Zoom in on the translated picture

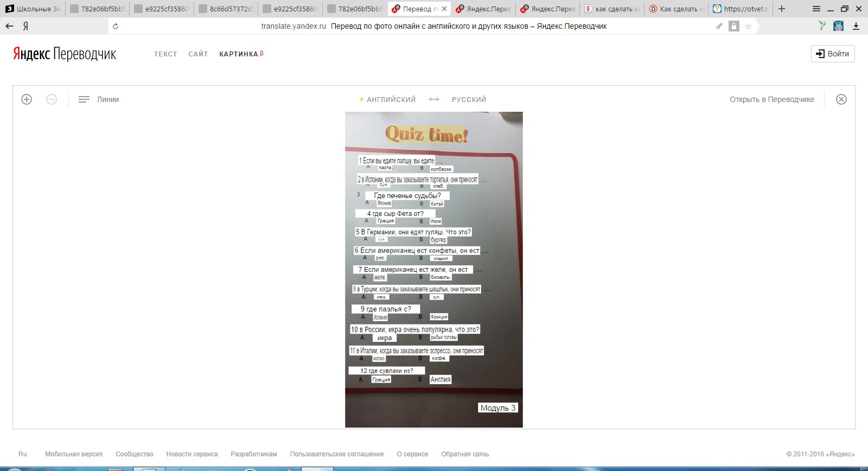[x=27, y=99]
